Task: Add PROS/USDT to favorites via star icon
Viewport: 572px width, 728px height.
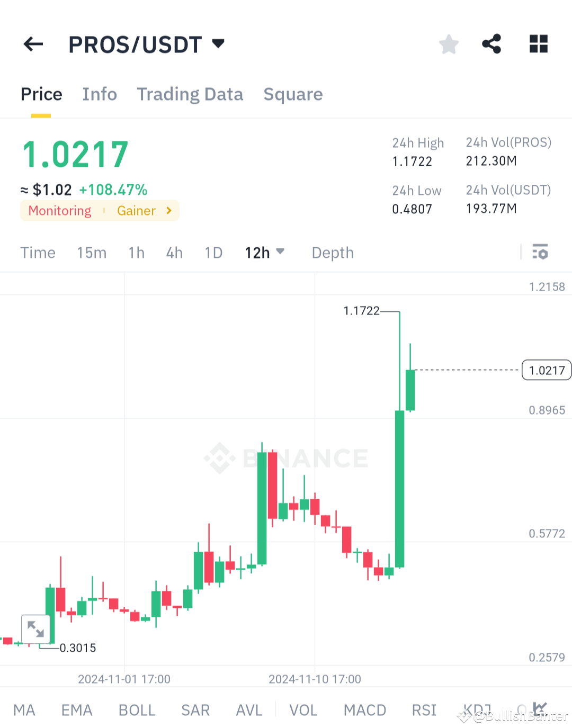Action: [x=449, y=44]
